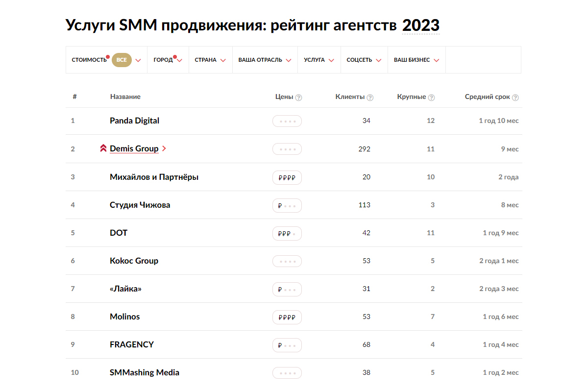The height and width of the screenshot is (392, 588).
Task: Click the ₽₽₽ price indicator for DOT
Action: 287,233
